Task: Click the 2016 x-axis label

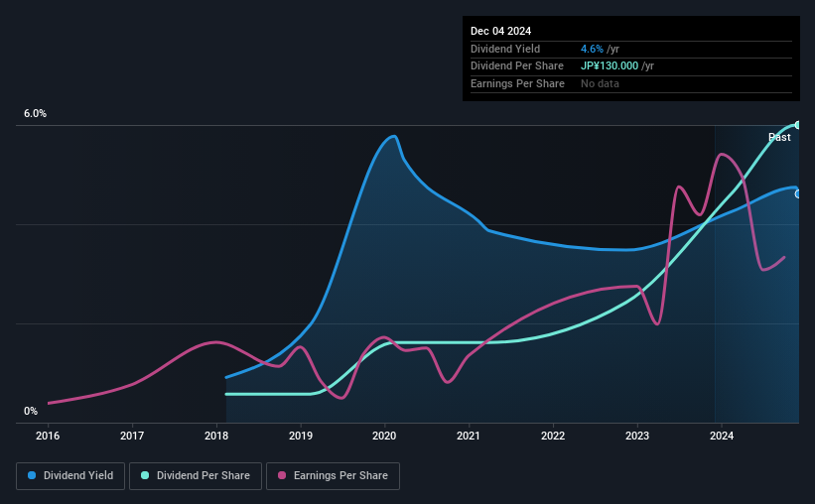Action: 48,436
